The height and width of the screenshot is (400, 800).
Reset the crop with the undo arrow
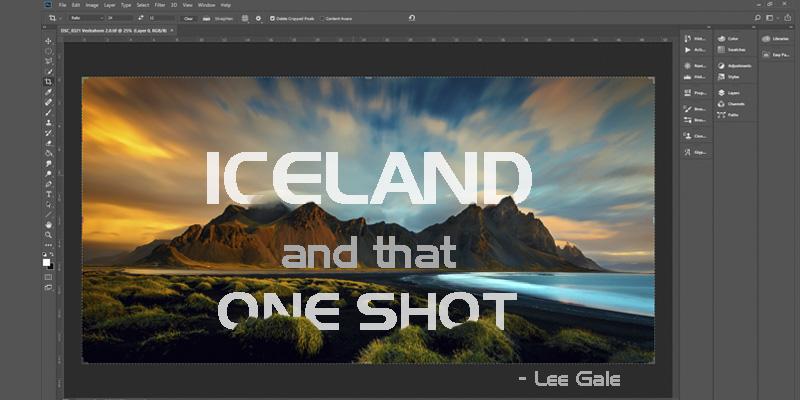pyautogui.click(x=412, y=18)
